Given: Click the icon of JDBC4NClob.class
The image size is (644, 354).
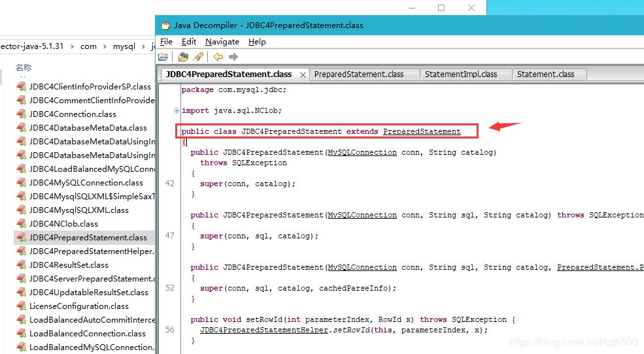Looking at the screenshot, I should click(22, 223).
